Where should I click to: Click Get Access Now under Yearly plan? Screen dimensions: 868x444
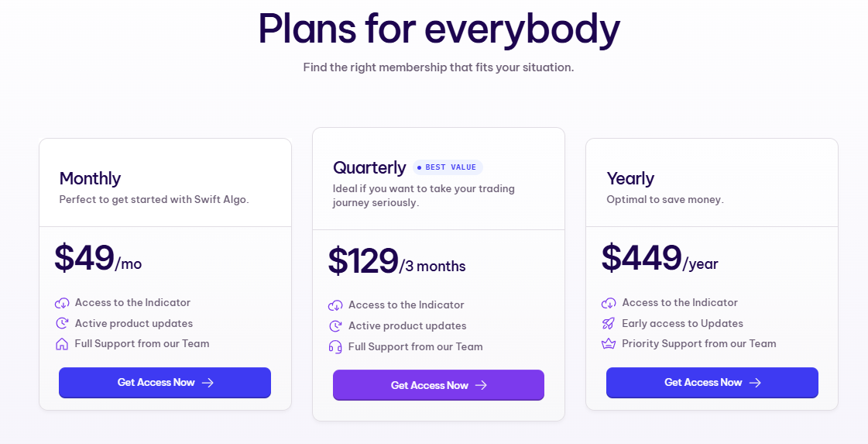coord(712,383)
